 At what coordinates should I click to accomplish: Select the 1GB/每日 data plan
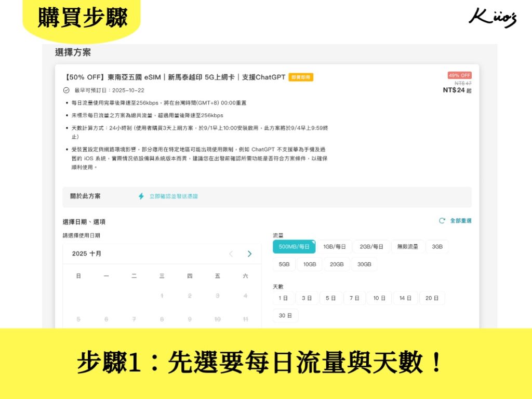[335, 247]
